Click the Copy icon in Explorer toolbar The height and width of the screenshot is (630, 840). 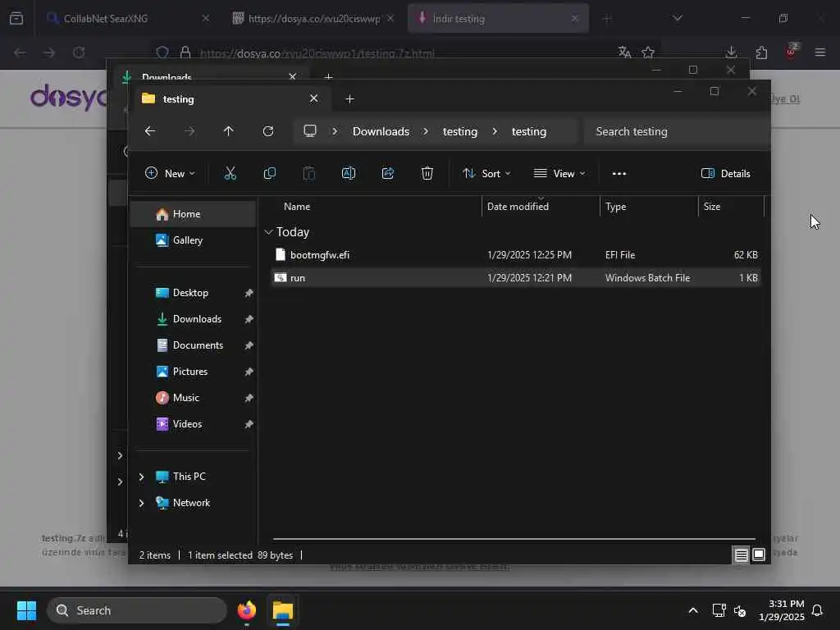(269, 174)
